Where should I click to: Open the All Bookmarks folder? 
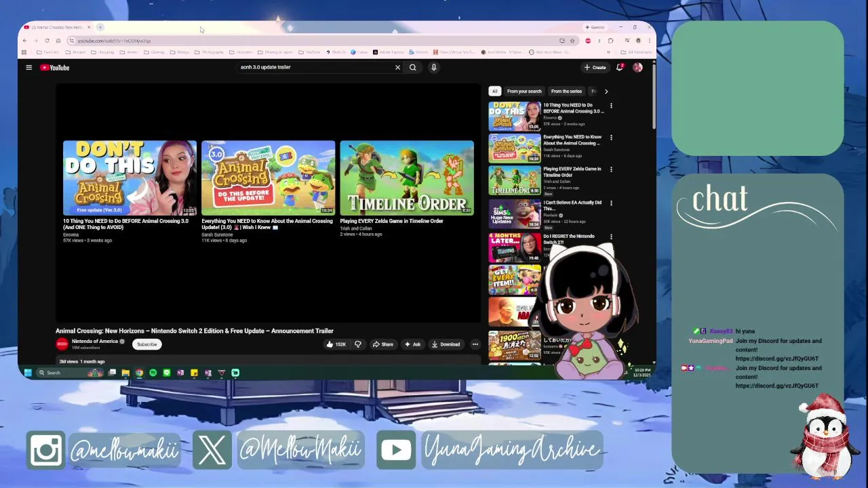(636, 52)
